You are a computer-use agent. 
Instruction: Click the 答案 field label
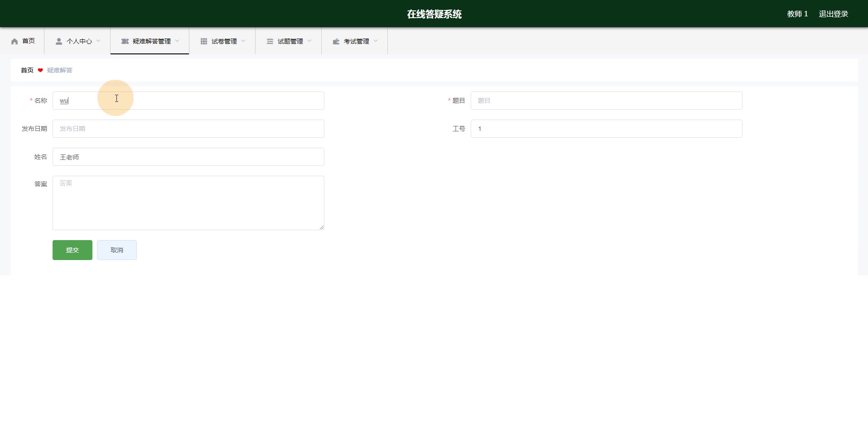pos(41,184)
